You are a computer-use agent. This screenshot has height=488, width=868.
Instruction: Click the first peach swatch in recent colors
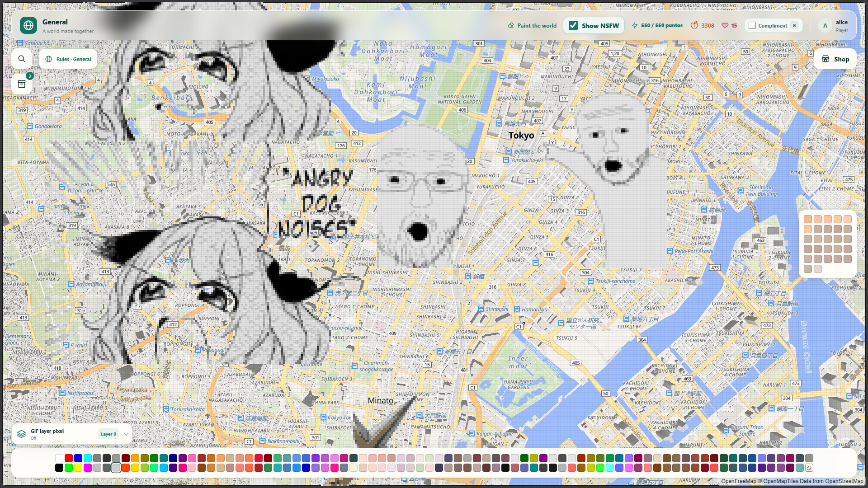click(808, 219)
